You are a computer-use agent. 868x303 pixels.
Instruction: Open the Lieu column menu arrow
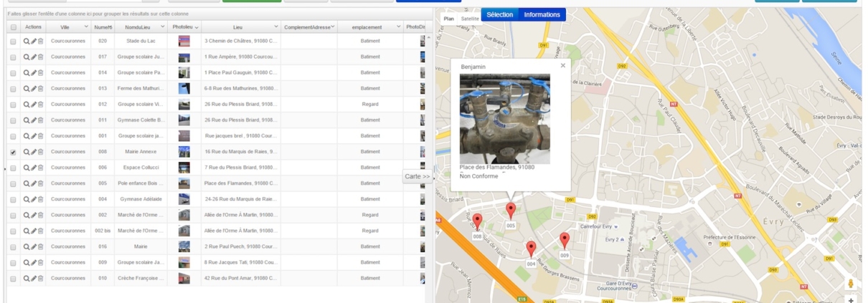pos(275,27)
